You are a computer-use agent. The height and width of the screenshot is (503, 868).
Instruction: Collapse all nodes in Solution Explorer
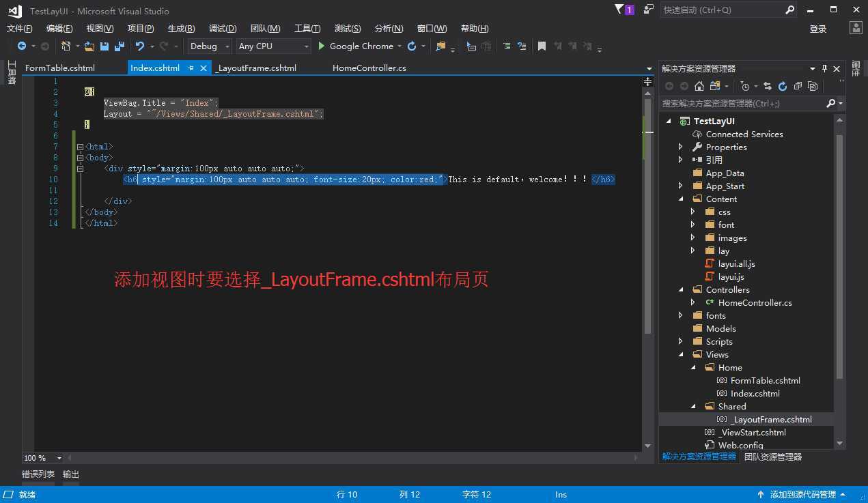click(798, 86)
